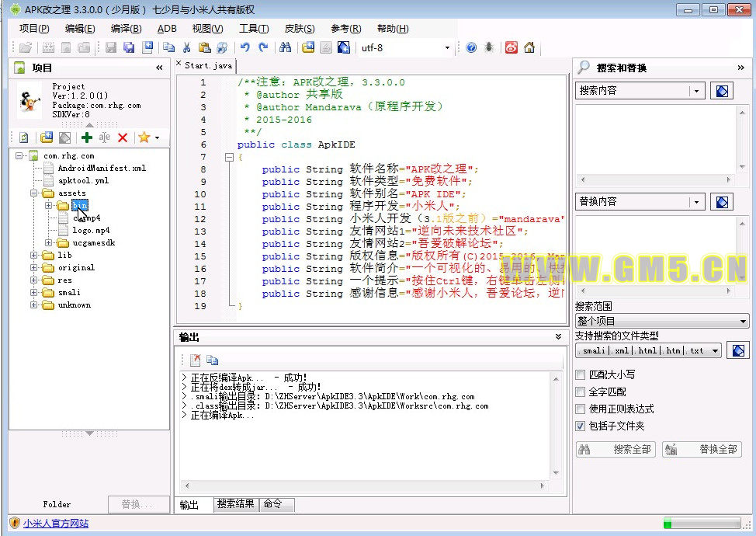756x536 pixels.
Task: Open the 工具(T) menu
Action: (254, 29)
